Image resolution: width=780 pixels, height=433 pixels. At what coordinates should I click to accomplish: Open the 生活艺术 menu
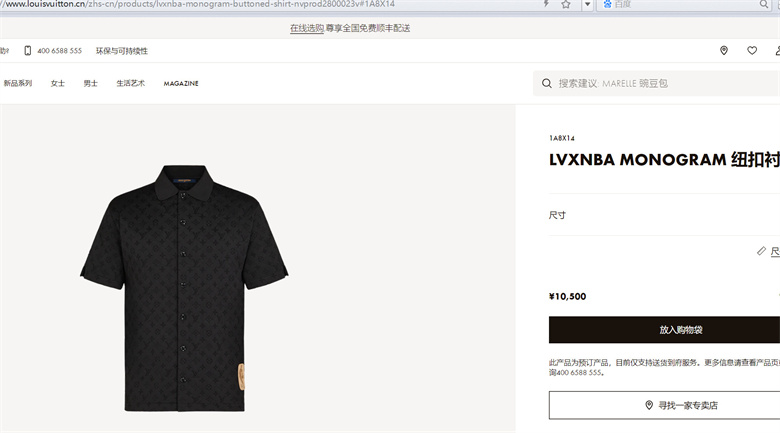(x=130, y=83)
